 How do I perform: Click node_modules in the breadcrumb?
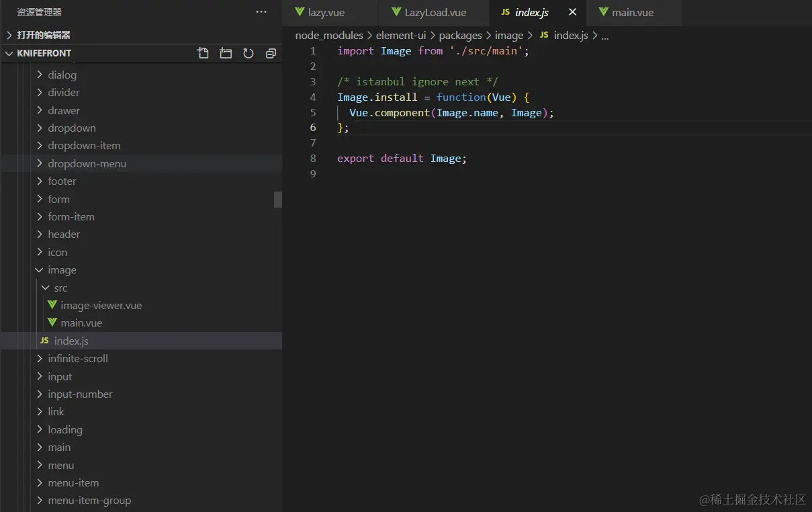coord(329,35)
